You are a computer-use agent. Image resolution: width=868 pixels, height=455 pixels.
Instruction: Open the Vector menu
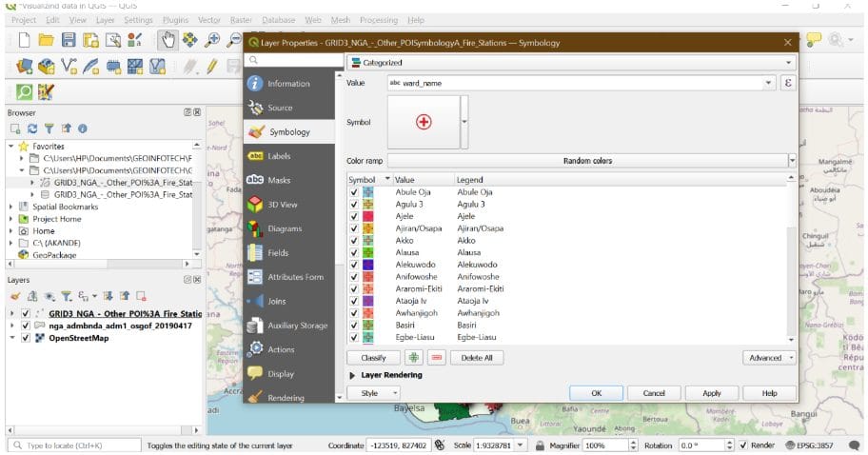(x=208, y=20)
